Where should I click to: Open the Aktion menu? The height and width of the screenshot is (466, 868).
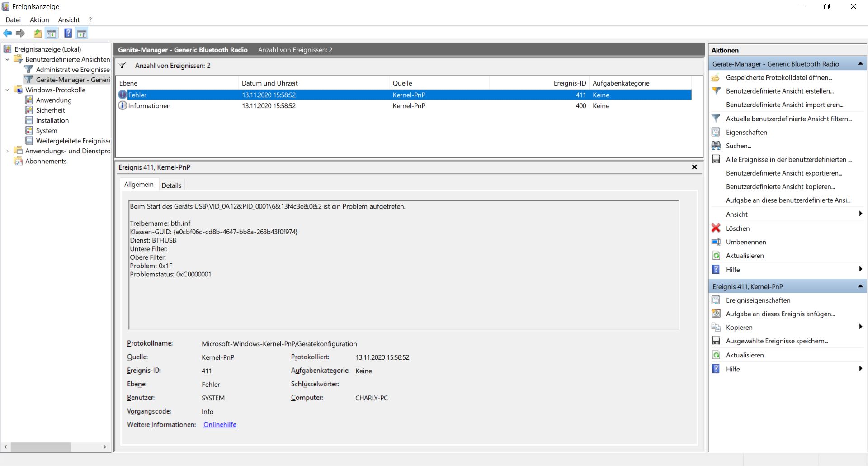[39, 20]
